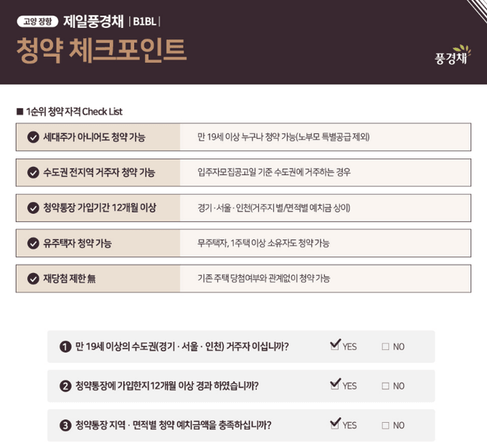Click check icon beside 수도권 전지역 거주자
The image size is (487, 448).
33,172
